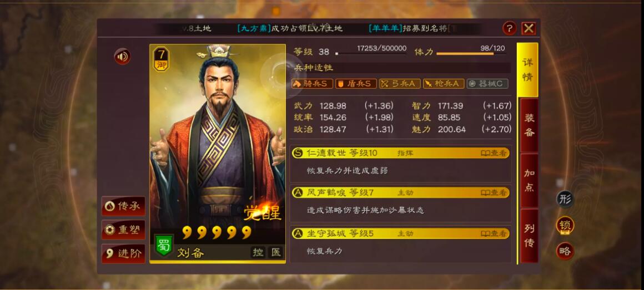The image size is (644, 290).
Task: Click the round 形 icon
Action: [x=565, y=200]
